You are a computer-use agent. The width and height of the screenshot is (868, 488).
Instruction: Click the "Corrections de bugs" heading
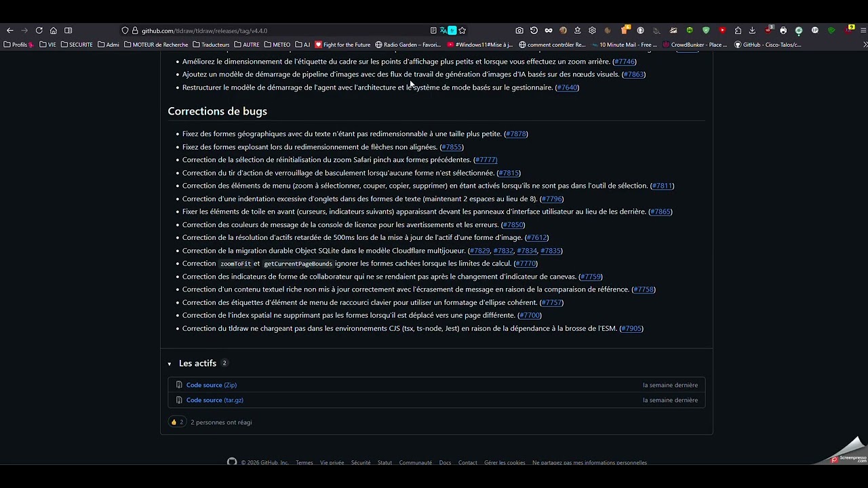tap(218, 111)
